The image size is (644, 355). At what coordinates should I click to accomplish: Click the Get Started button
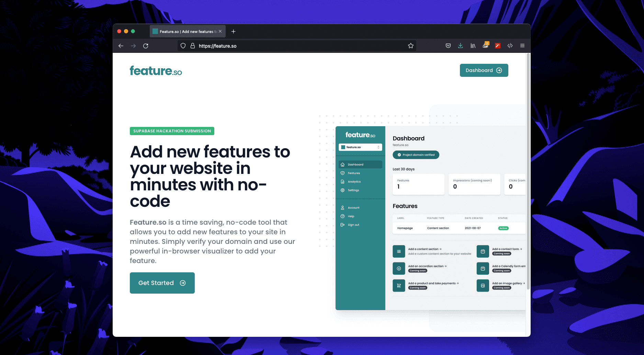point(162,283)
